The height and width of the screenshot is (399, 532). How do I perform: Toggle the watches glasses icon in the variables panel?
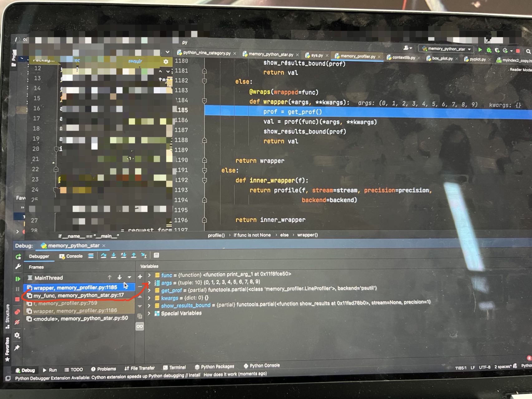pyautogui.click(x=140, y=326)
